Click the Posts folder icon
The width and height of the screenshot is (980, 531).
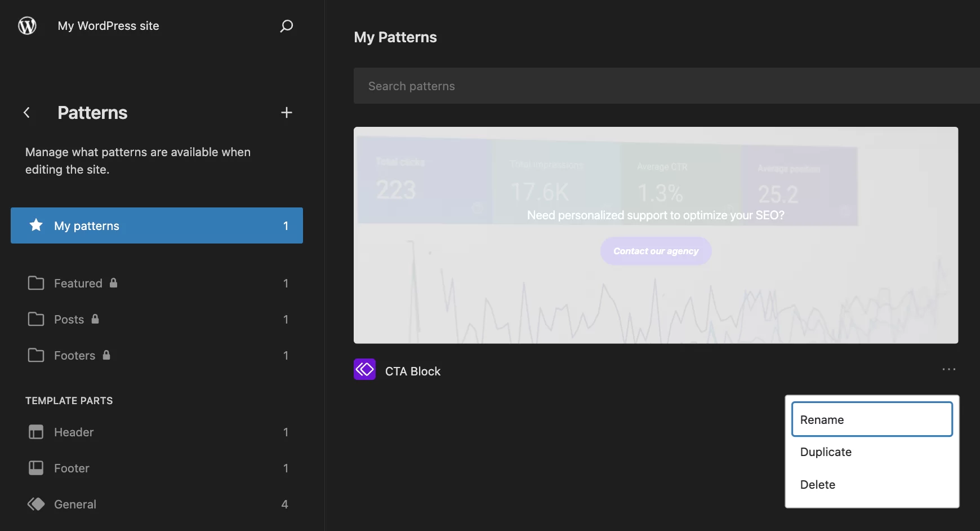pos(36,319)
